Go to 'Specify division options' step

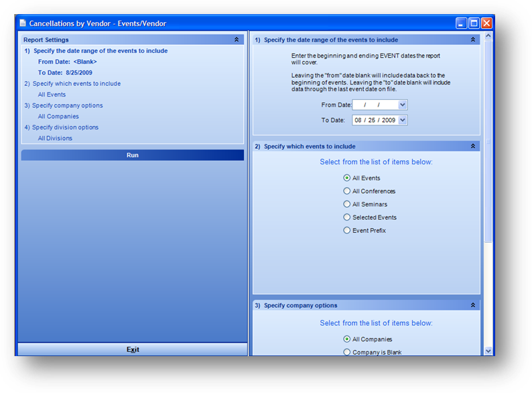pyautogui.click(x=65, y=127)
